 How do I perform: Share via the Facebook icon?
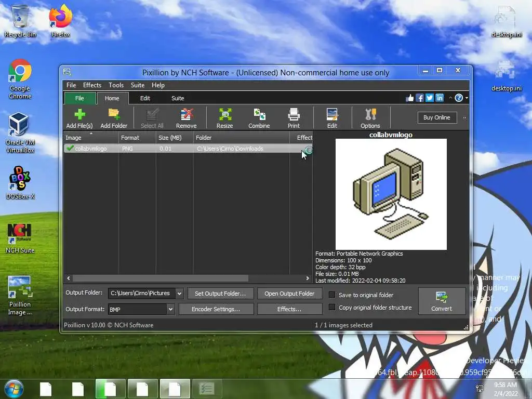420,98
